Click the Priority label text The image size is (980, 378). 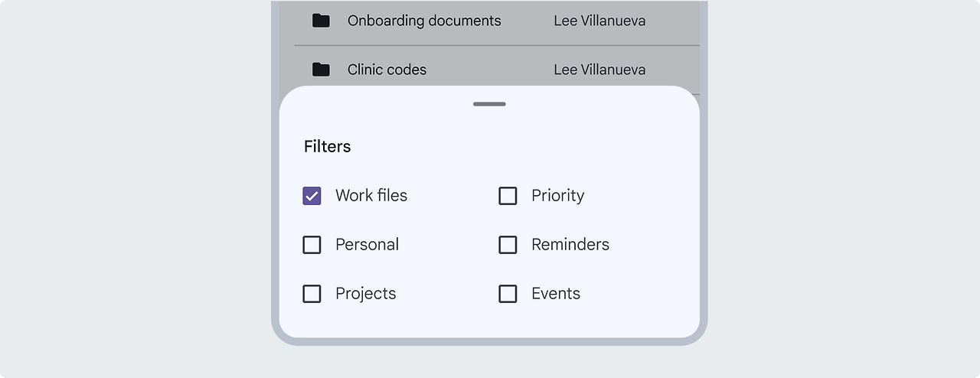point(557,196)
